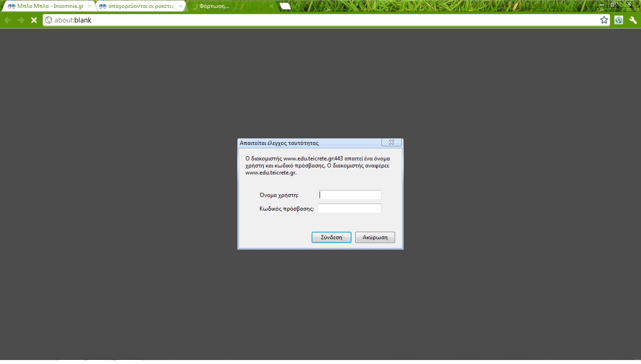Click the Κωδικός πρόσβασης: label
The height and width of the screenshot is (364, 641).
coord(287,209)
